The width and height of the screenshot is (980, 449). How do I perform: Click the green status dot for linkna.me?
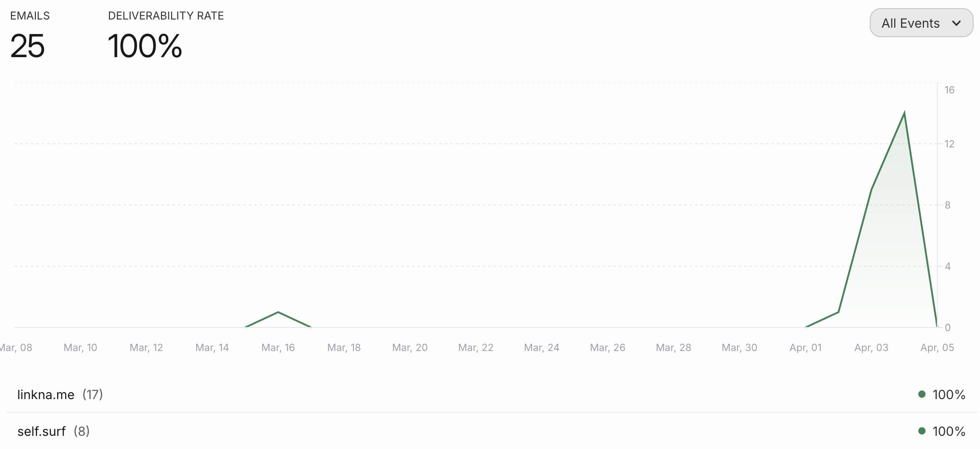click(x=921, y=394)
